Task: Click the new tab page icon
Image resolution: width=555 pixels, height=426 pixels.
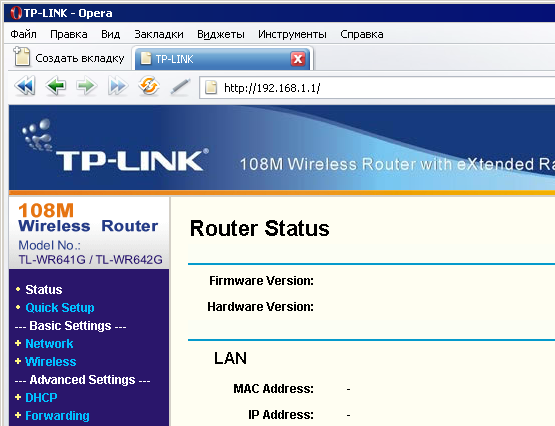Action: pos(22,57)
